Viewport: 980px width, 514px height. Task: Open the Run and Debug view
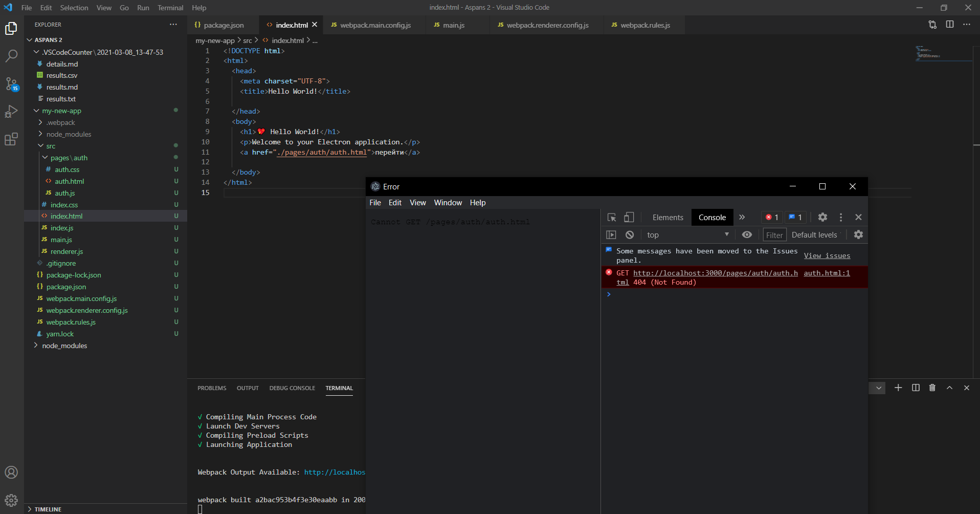click(11, 111)
